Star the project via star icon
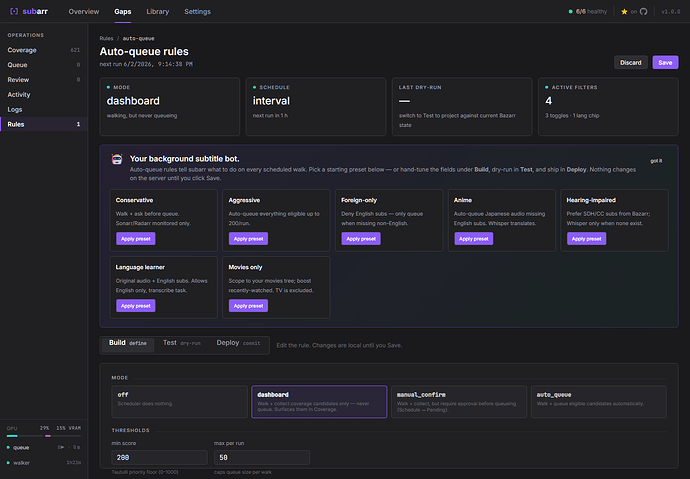 (x=624, y=12)
